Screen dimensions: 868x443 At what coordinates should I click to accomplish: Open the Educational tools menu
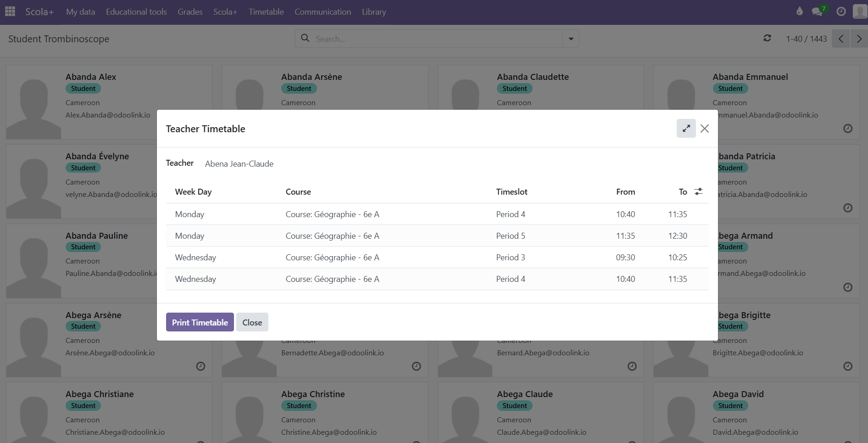[136, 12]
